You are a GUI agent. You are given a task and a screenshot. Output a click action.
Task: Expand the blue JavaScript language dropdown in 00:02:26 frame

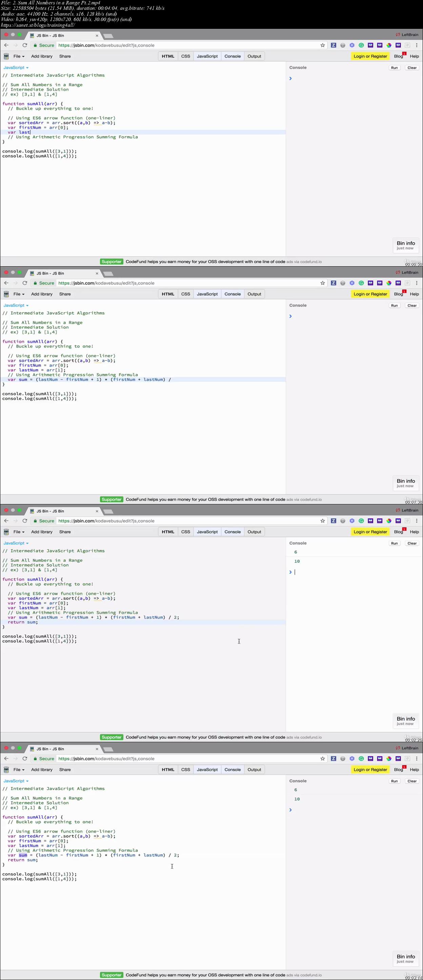tap(16, 543)
